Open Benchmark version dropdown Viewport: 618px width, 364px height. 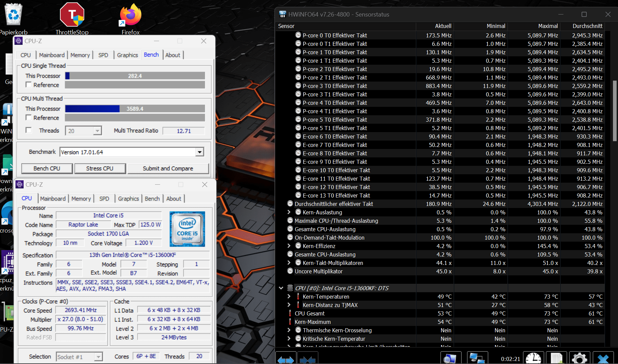199,152
